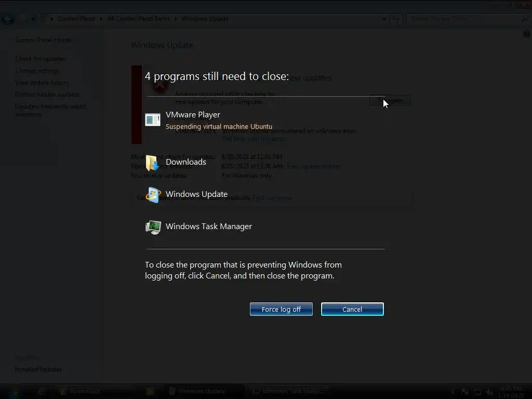This screenshot has height=399, width=532.
Task: Open Change settings in background sidebar
Action: [37, 71]
